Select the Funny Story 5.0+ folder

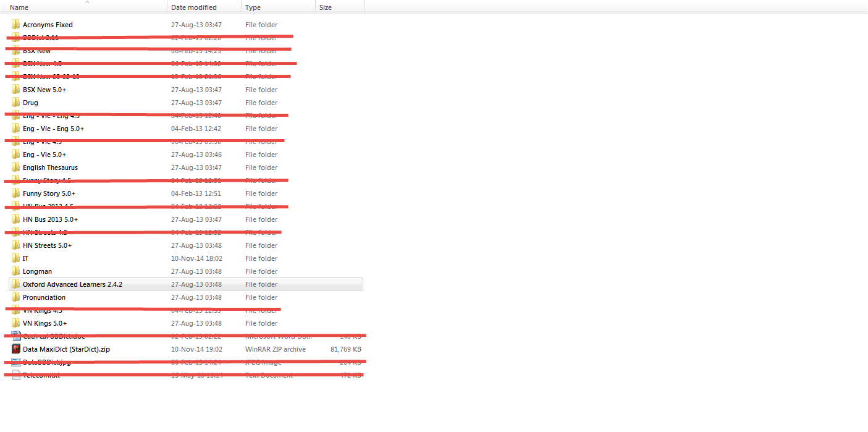click(x=49, y=193)
